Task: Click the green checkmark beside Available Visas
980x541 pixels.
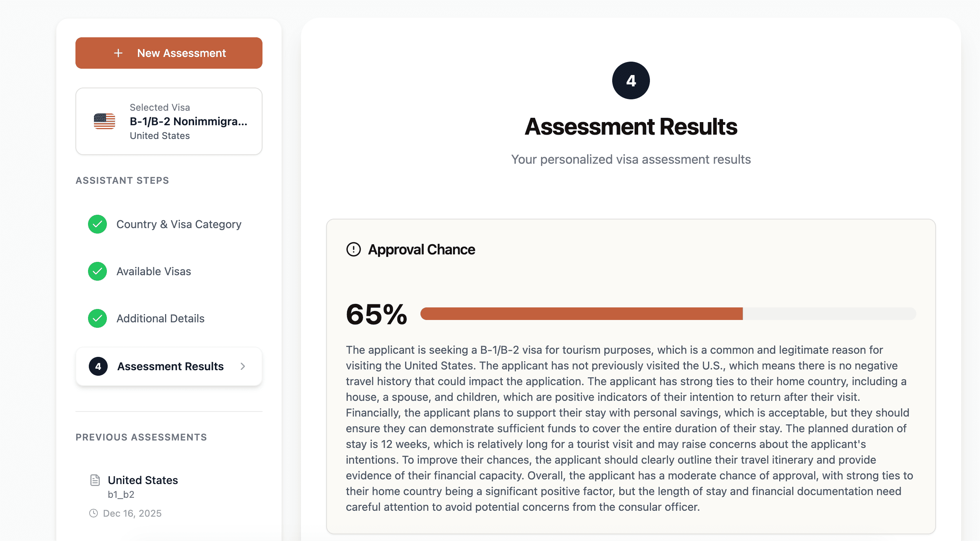Action: click(x=97, y=271)
